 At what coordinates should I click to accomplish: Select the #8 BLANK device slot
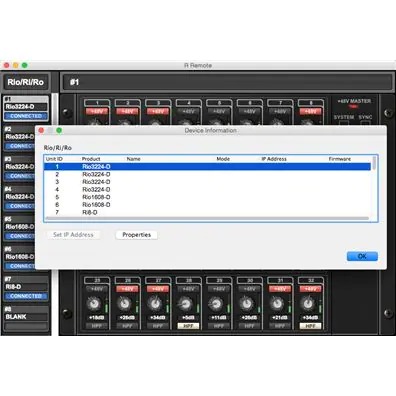click(26, 317)
